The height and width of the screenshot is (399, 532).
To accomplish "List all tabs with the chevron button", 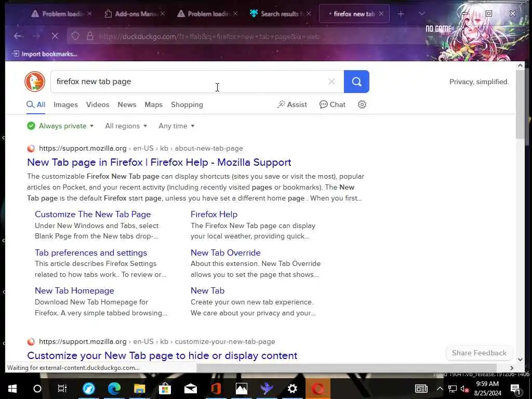I will click(x=421, y=14).
